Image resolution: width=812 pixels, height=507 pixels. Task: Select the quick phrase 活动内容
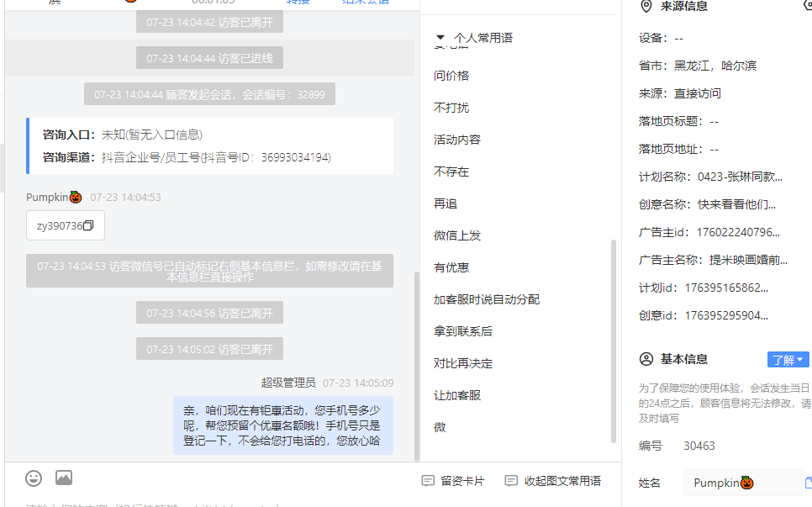pyautogui.click(x=457, y=140)
